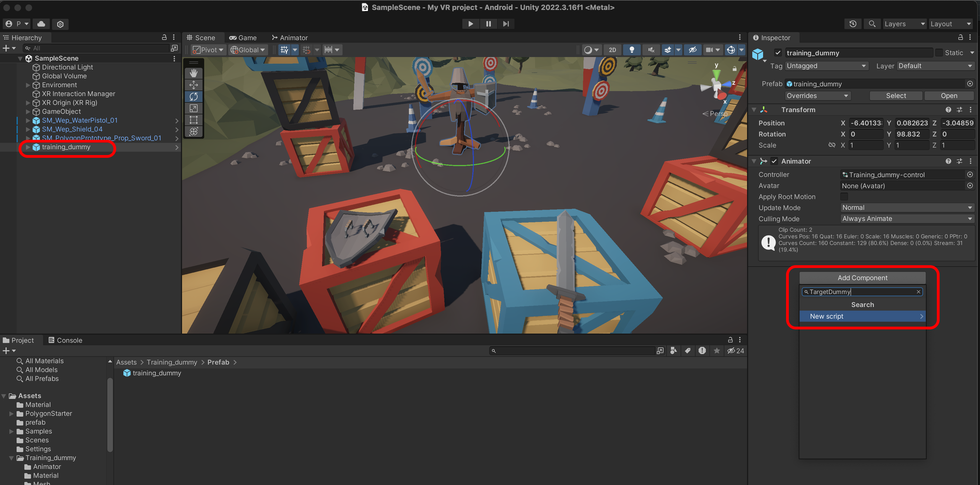Open the Tag dropdown showing Untagged
Screen dimensions: 980x485
(826, 66)
